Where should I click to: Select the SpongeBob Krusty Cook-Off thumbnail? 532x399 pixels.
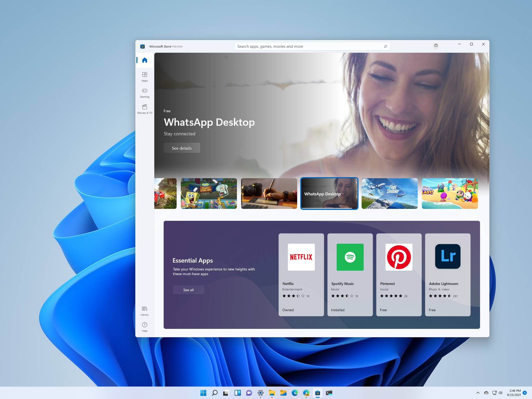[x=209, y=194]
